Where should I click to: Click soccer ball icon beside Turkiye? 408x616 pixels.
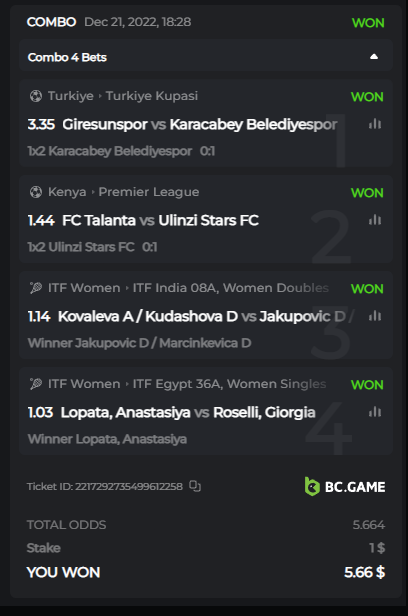click(36, 96)
